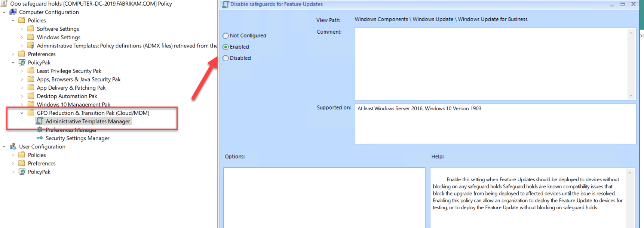
Task: Select Administrative Templates Manager tree item
Action: click(88, 121)
